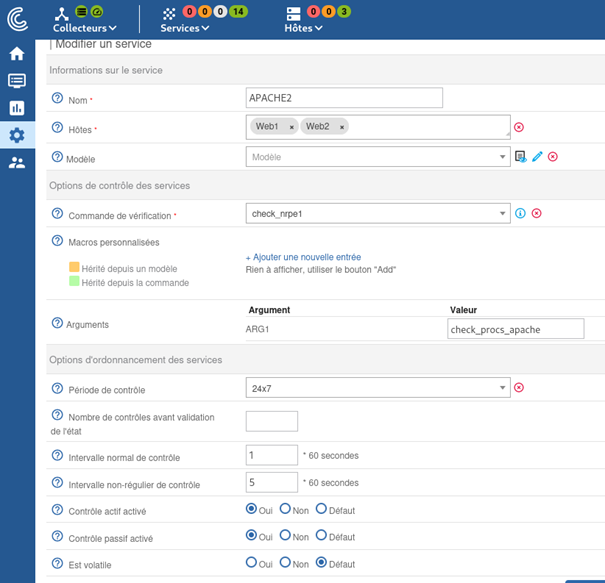Image resolution: width=605 pixels, height=583 pixels.
Task: Click the Reporting chart sidebar icon
Action: pyautogui.click(x=17, y=108)
